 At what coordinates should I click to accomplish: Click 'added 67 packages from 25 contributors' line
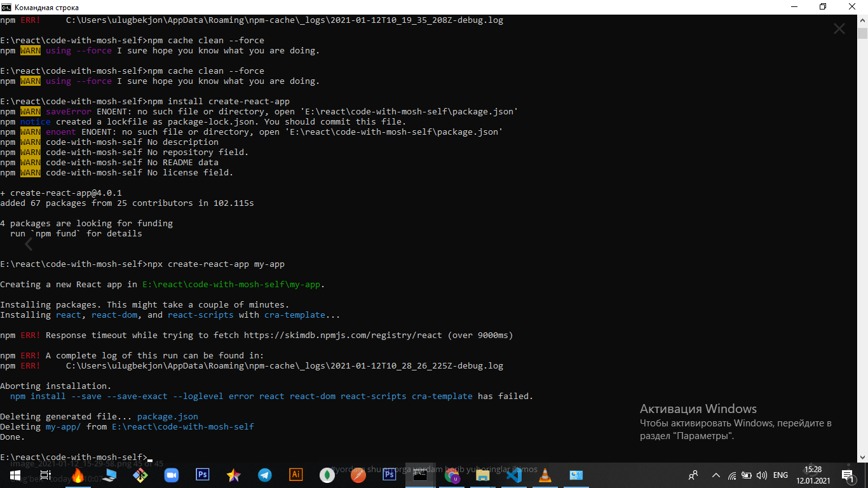click(x=127, y=203)
